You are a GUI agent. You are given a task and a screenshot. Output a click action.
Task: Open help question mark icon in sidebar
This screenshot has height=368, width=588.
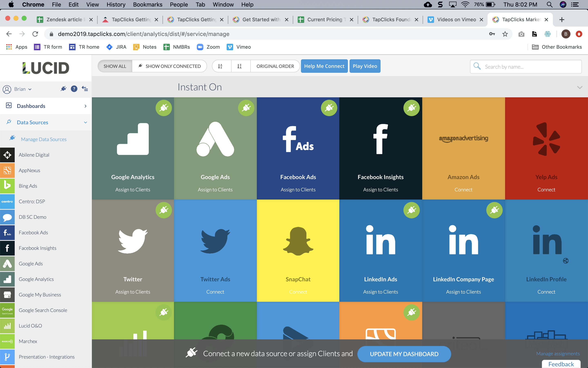pyautogui.click(x=74, y=89)
